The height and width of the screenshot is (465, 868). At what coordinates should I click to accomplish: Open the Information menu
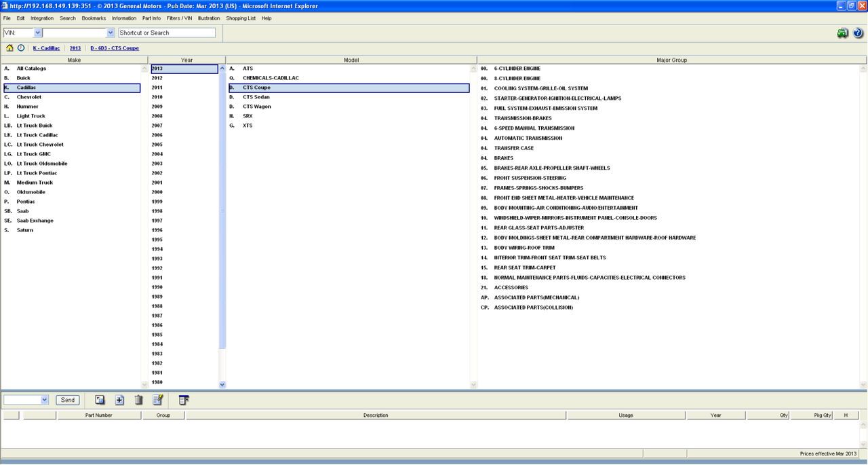coord(124,18)
